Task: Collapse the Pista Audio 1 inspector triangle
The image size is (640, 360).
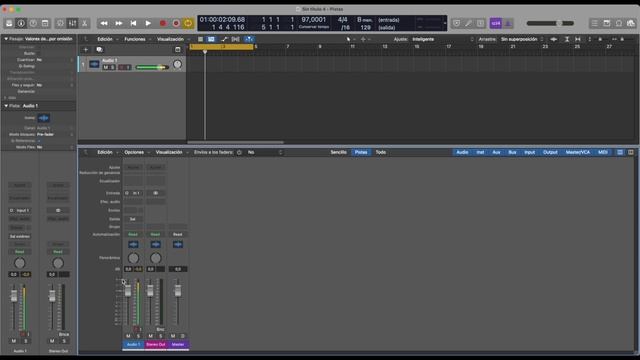Action: (x=6, y=106)
